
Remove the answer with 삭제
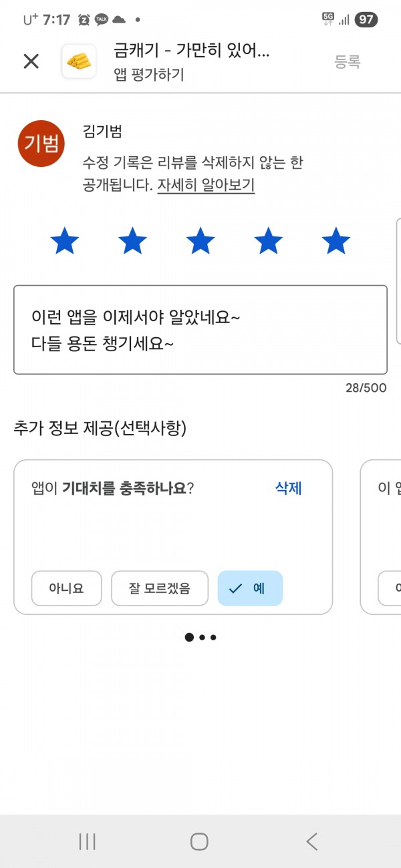(289, 488)
